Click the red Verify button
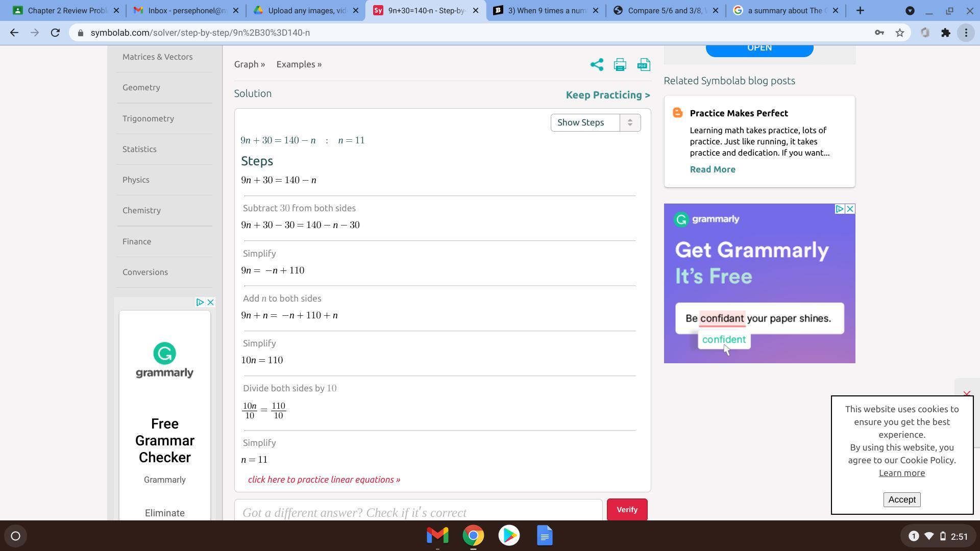The width and height of the screenshot is (980, 551). [x=627, y=510]
